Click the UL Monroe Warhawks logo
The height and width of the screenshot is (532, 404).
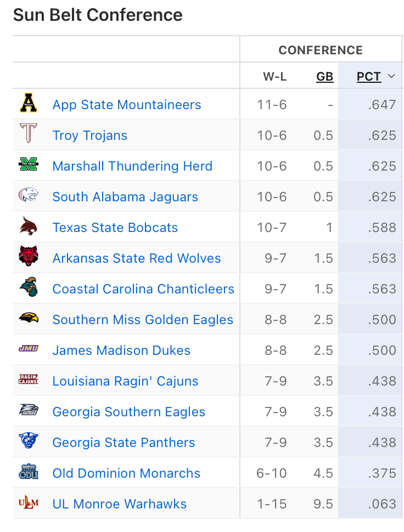pyautogui.click(x=29, y=503)
